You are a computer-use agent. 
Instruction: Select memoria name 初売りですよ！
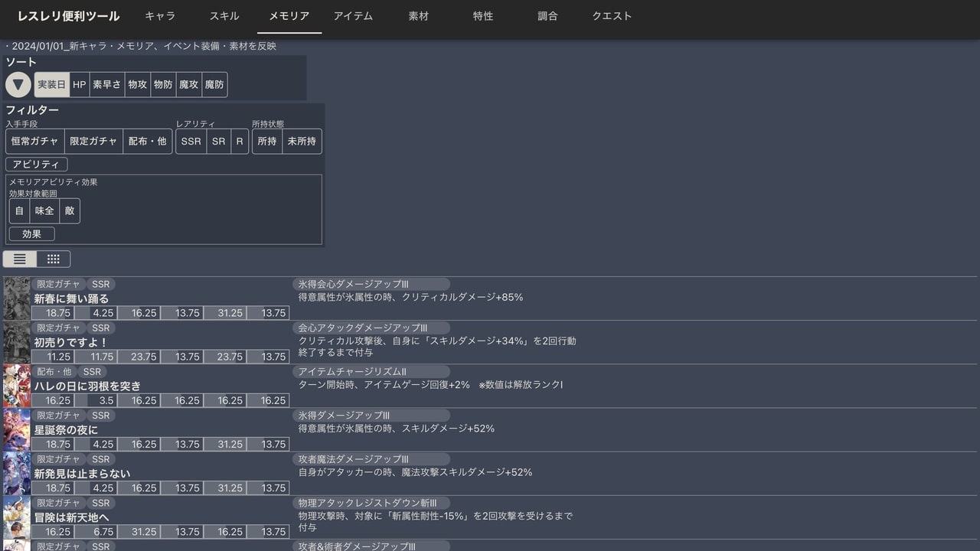pyautogui.click(x=72, y=342)
